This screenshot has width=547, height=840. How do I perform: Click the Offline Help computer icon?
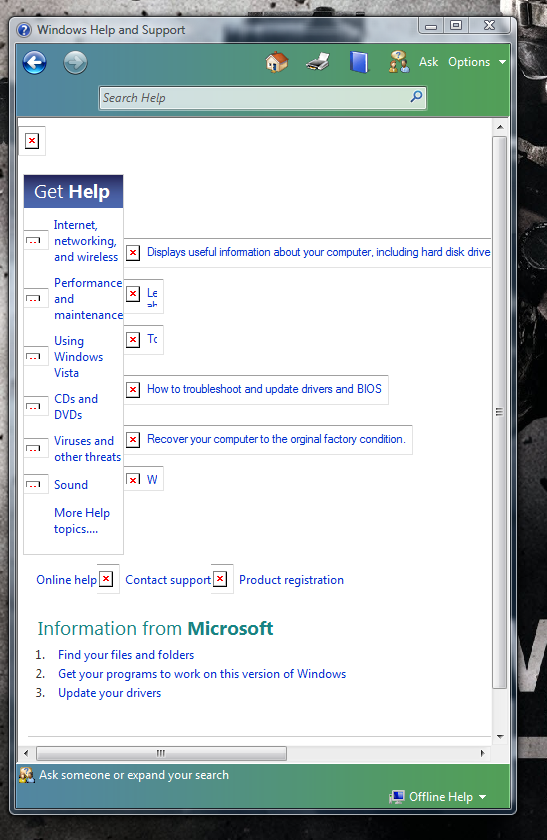click(397, 797)
